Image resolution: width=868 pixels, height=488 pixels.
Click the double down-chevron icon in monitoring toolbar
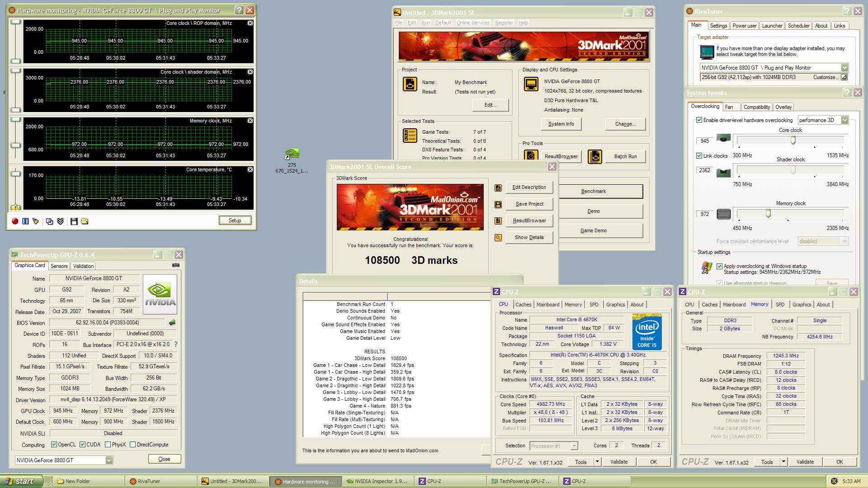point(60,221)
